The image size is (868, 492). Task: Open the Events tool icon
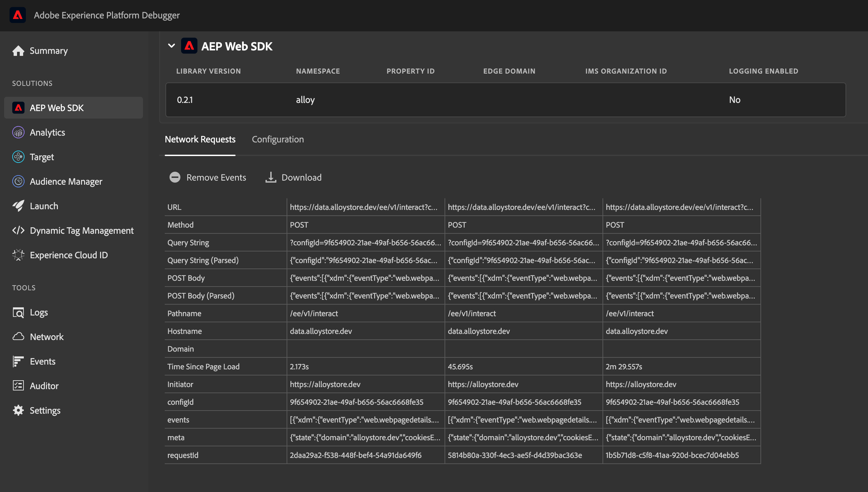18,361
